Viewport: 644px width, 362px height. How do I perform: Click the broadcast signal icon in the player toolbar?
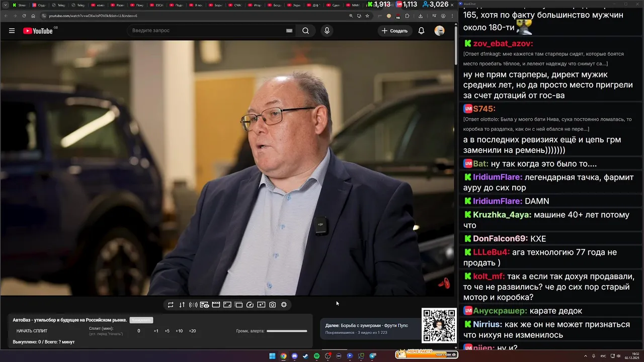(x=193, y=305)
